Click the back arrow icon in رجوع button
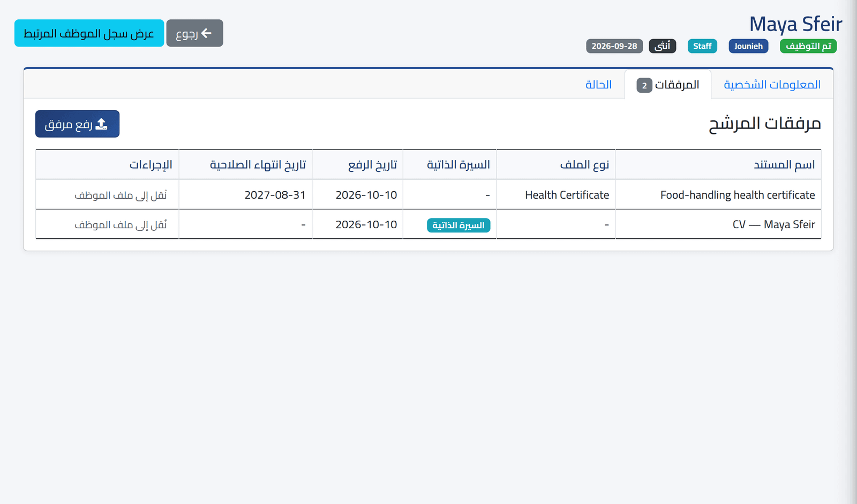The image size is (857, 504). pyautogui.click(x=206, y=33)
